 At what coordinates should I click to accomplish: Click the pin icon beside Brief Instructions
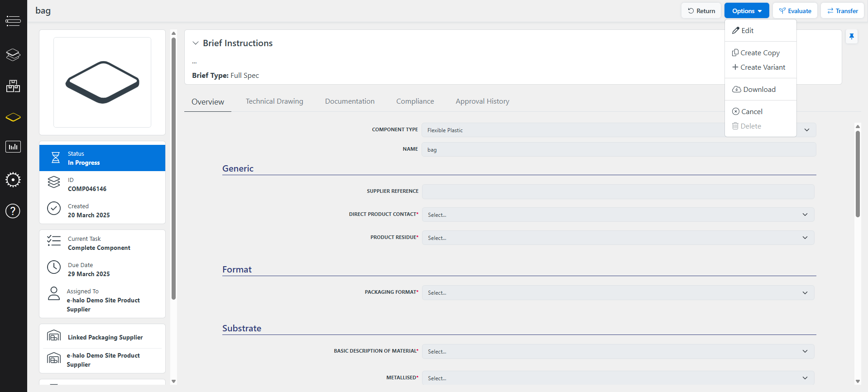pyautogui.click(x=852, y=36)
